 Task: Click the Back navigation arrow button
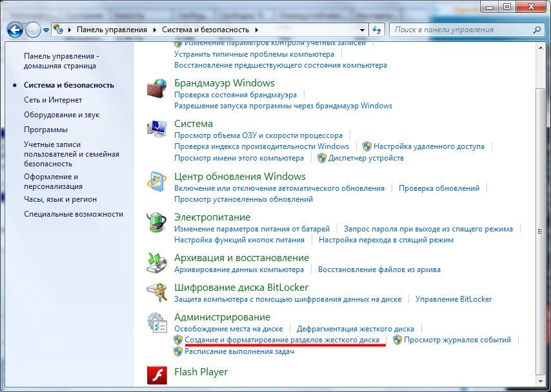pos(15,30)
